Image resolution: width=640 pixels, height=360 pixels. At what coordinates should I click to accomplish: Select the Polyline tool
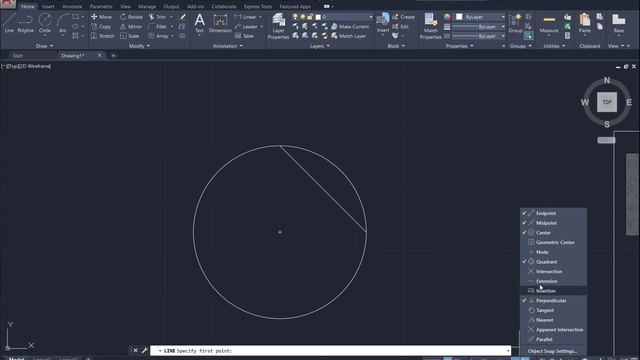click(25, 23)
